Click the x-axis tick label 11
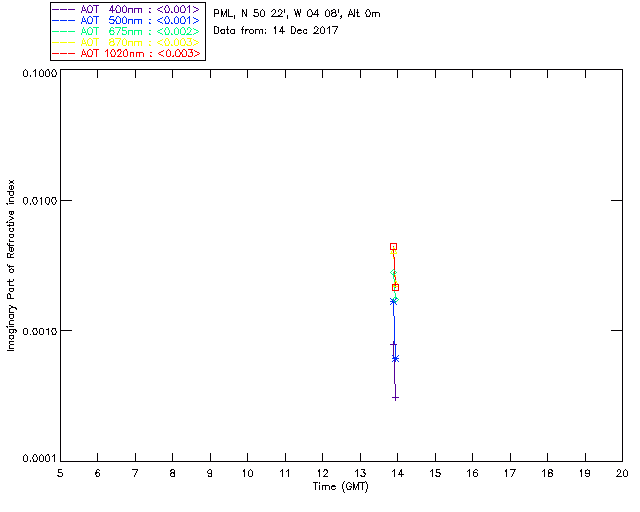 pyautogui.click(x=285, y=474)
